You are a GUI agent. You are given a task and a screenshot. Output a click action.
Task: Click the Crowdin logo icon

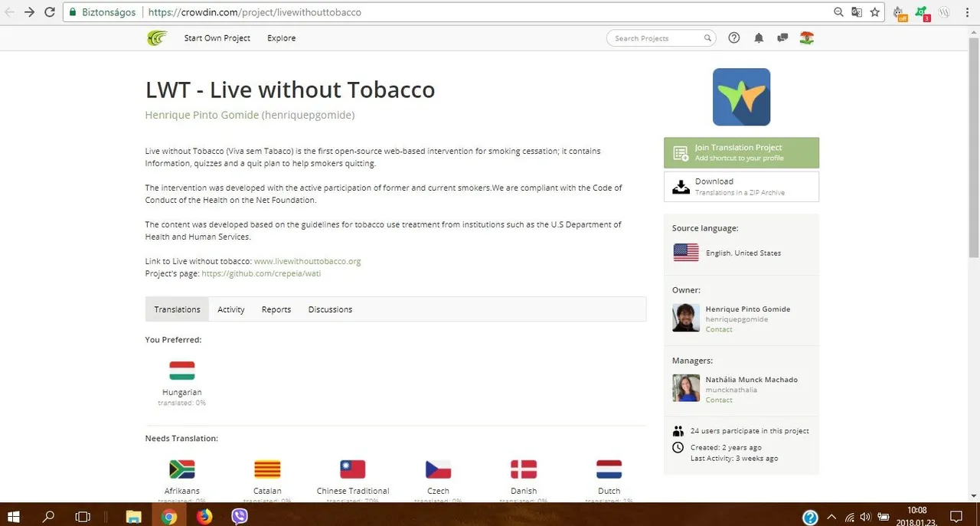[157, 38]
